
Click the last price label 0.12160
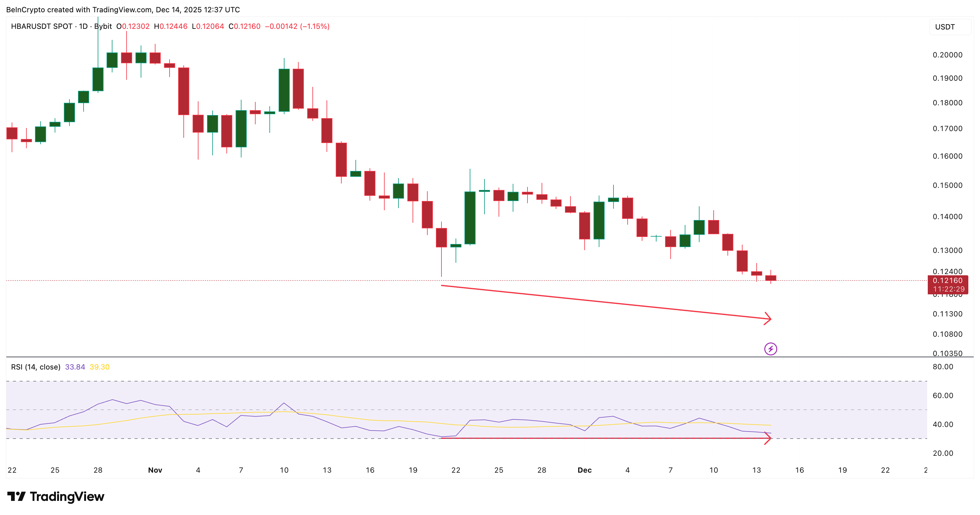pyautogui.click(x=948, y=281)
